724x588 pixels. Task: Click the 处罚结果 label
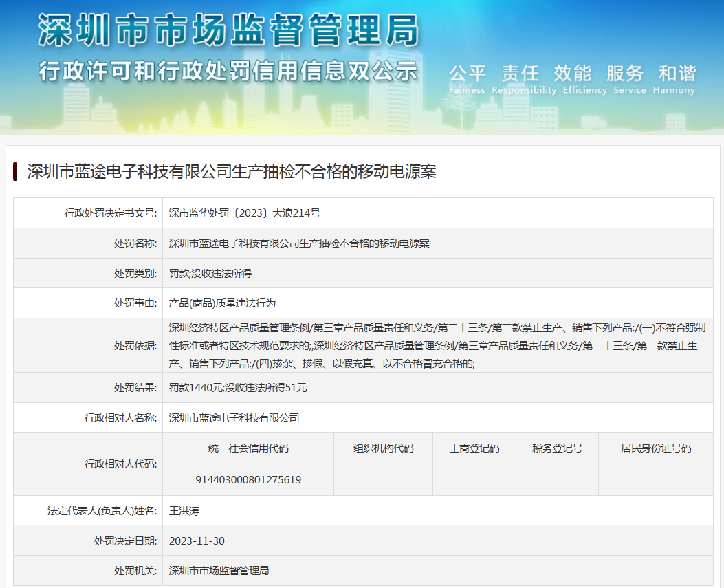(x=135, y=388)
